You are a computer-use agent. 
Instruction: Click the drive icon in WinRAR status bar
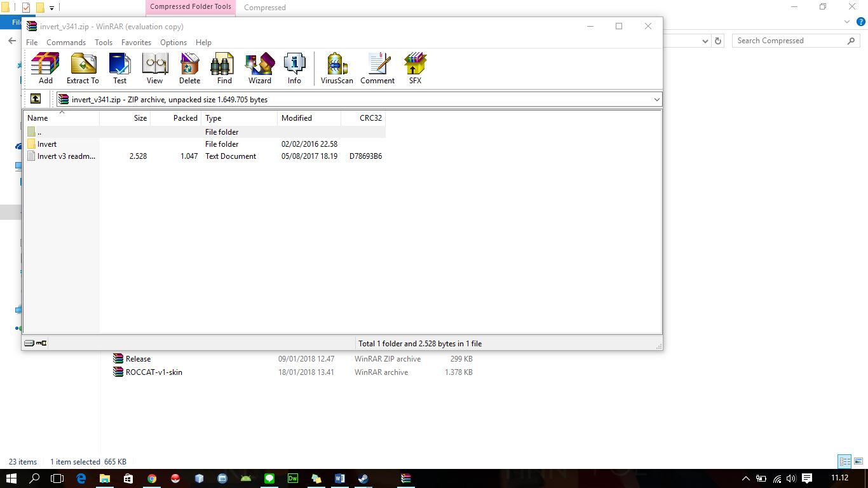coord(29,343)
